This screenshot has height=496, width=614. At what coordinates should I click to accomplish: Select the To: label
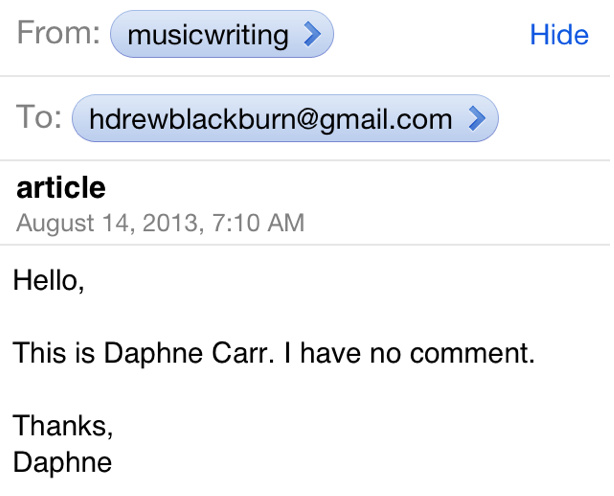pos(39,117)
